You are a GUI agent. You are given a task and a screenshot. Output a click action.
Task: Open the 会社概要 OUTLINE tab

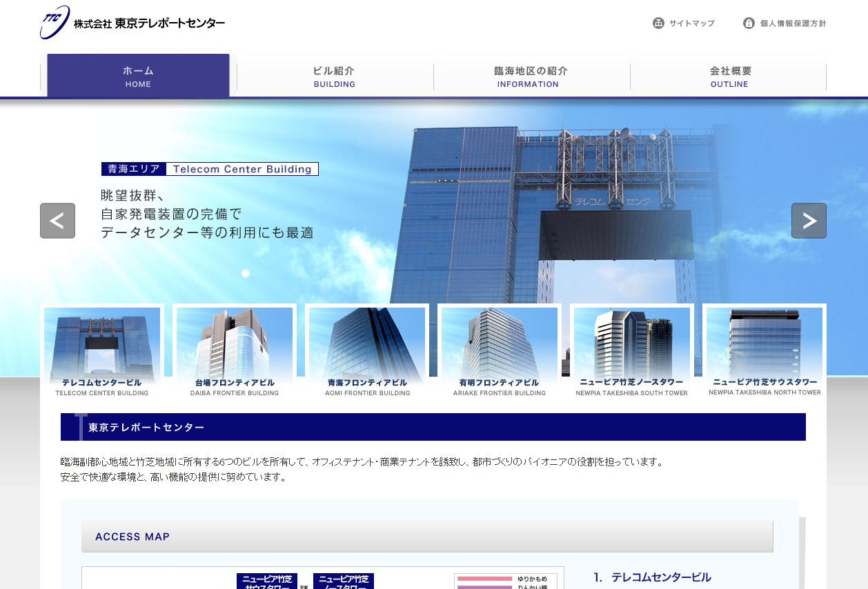729,76
